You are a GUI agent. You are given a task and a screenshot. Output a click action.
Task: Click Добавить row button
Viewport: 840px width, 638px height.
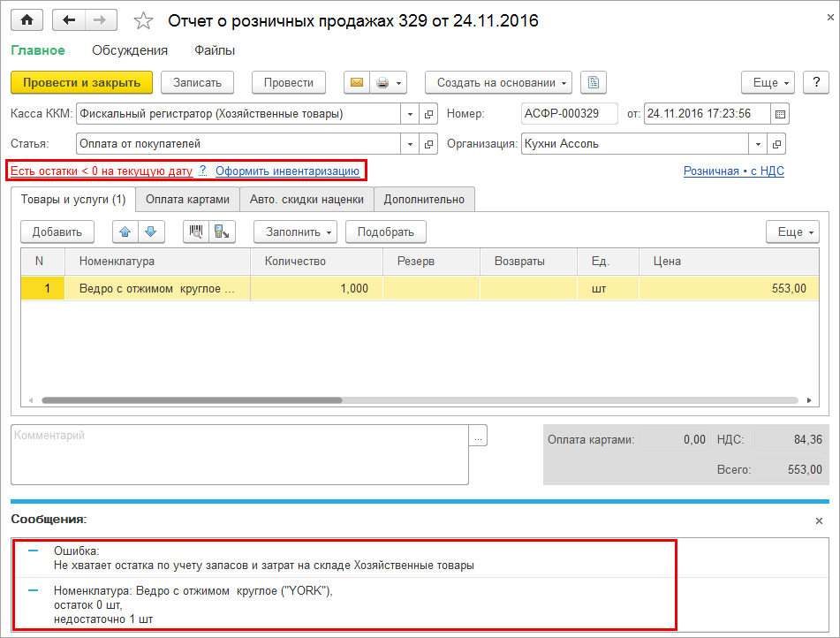(57, 232)
